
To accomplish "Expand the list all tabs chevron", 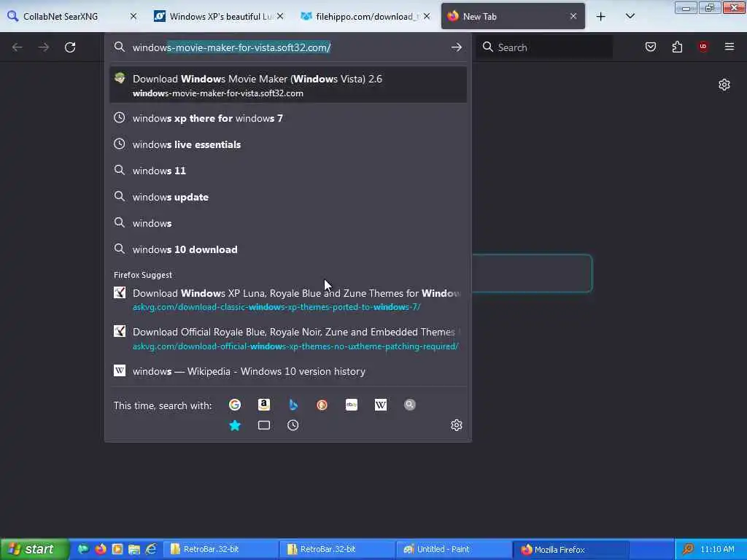I will (630, 16).
